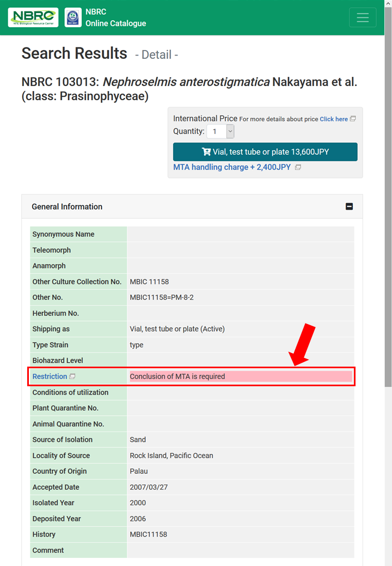This screenshot has height=566, width=392.
Task: Collapse General Information with the minus icon
Action: [x=349, y=206]
